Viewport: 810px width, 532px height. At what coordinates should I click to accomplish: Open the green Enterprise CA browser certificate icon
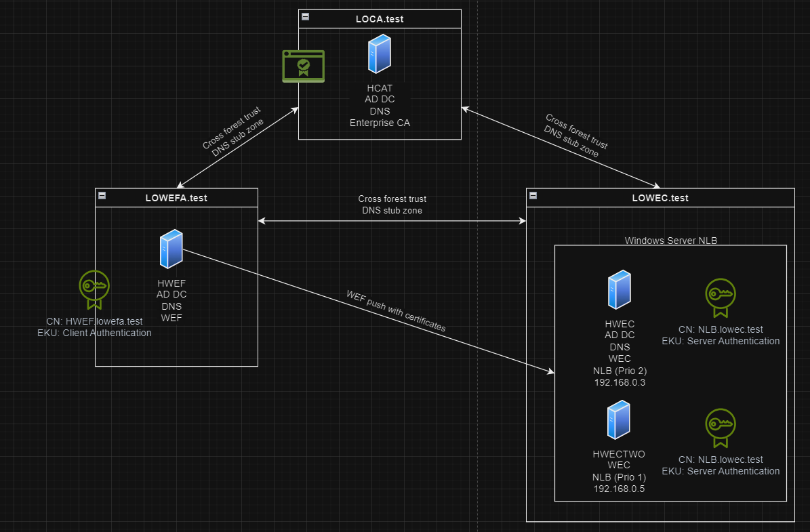(x=303, y=66)
